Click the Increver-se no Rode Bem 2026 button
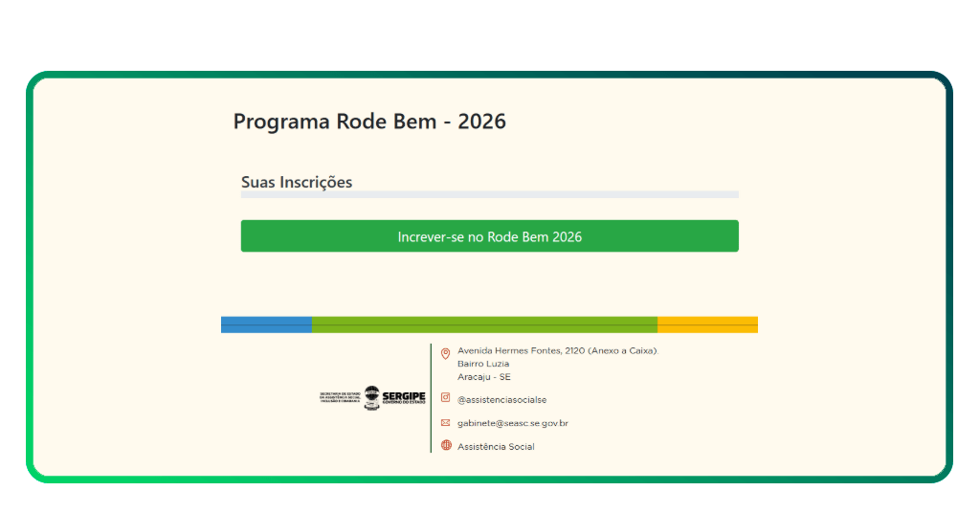Image resolution: width=980 pixels, height=513 pixels. click(489, 236)
